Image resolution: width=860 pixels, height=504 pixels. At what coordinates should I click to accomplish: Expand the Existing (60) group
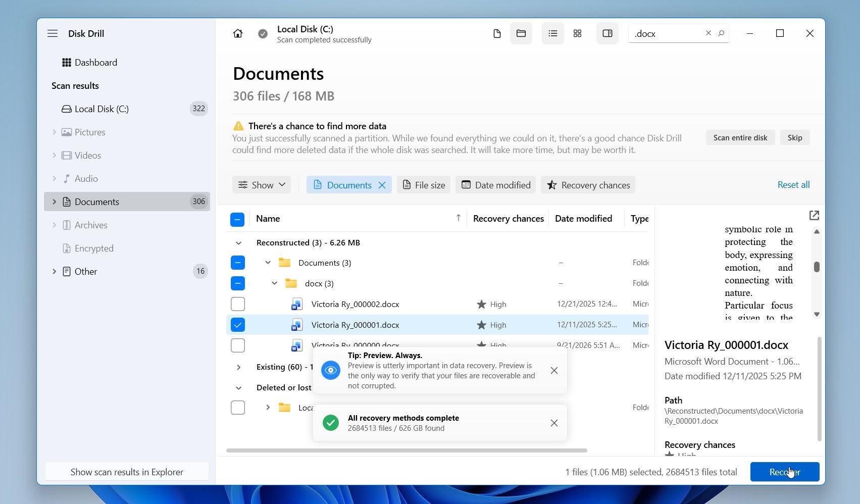click(238, 367)
